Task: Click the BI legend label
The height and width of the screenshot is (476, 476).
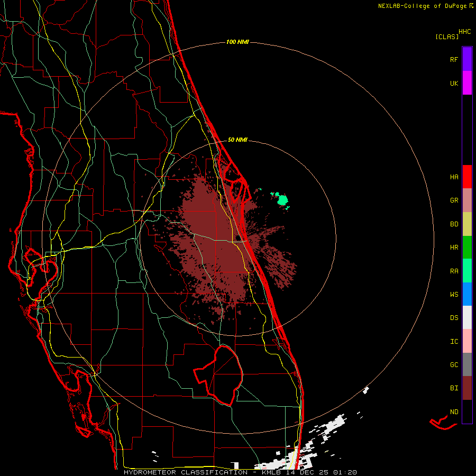Action: click(454, 388)
